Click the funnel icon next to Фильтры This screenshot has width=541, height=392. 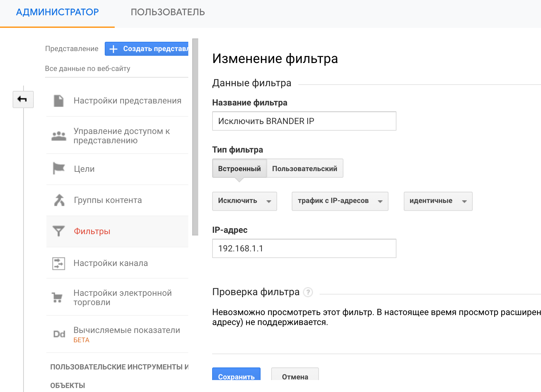[59, 231]
